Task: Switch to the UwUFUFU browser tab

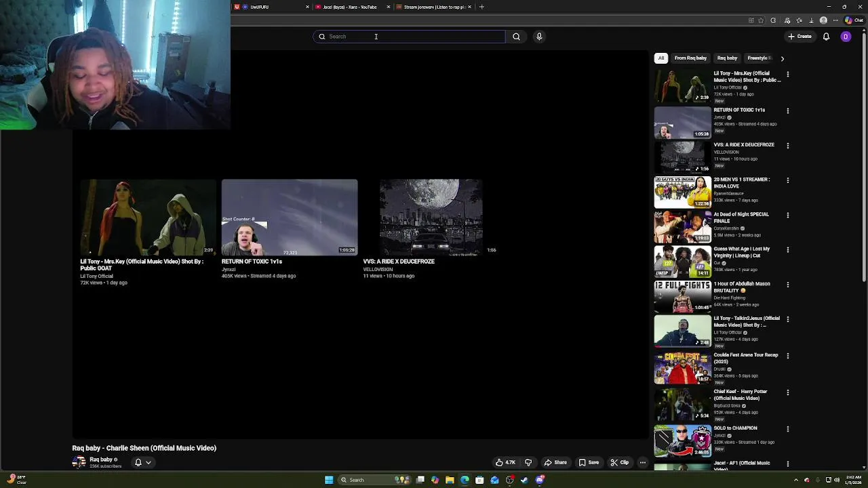Action: 272,7
